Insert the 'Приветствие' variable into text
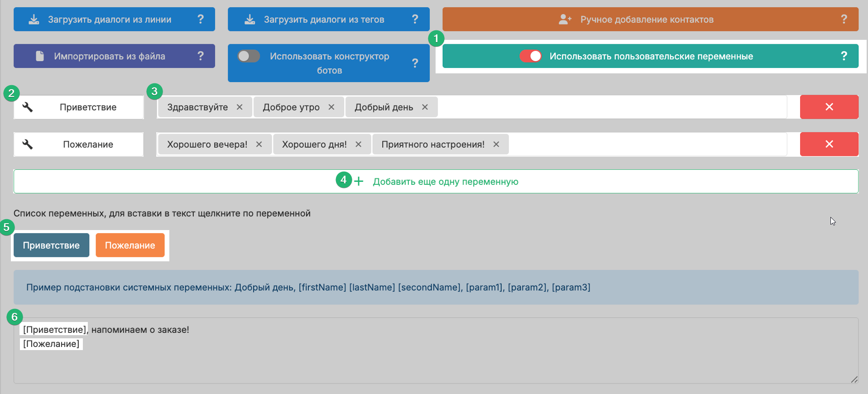 [x=51, y=245]
